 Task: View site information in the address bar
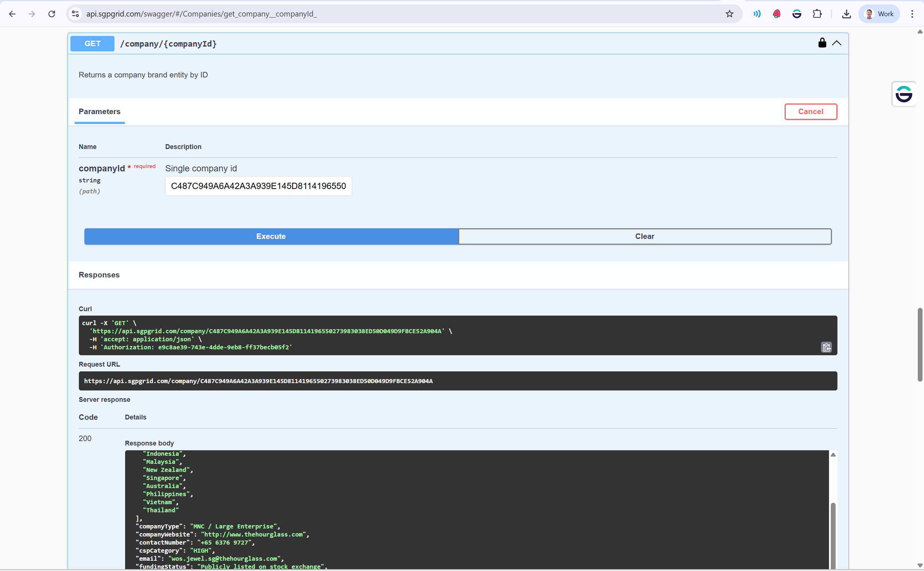[75, 14]
